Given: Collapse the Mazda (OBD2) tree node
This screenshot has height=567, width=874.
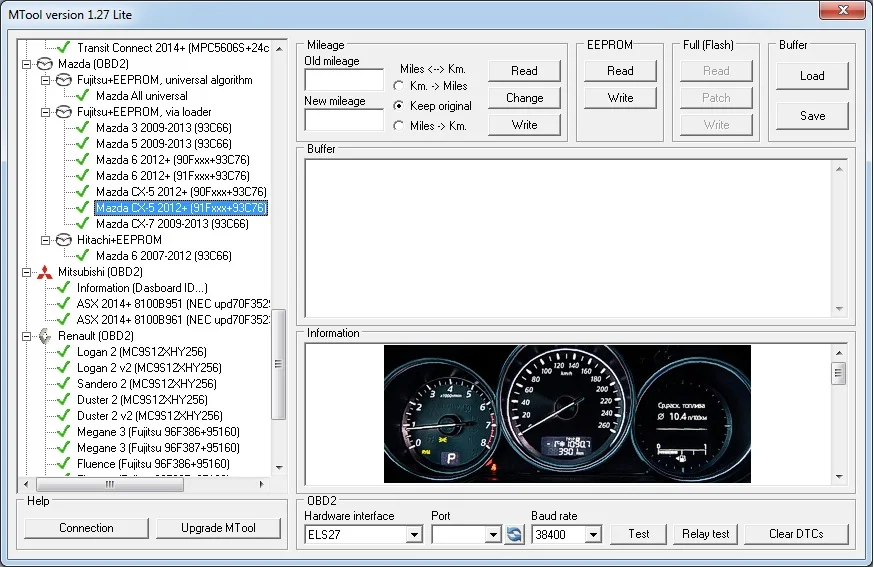Looking at the screenshot, I should tap(26, 64).
